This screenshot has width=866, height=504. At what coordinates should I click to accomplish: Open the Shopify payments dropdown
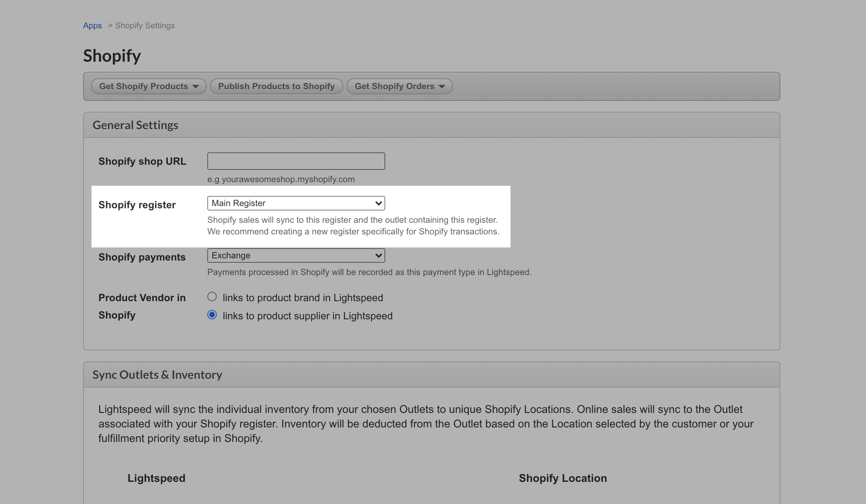(296, 255)
